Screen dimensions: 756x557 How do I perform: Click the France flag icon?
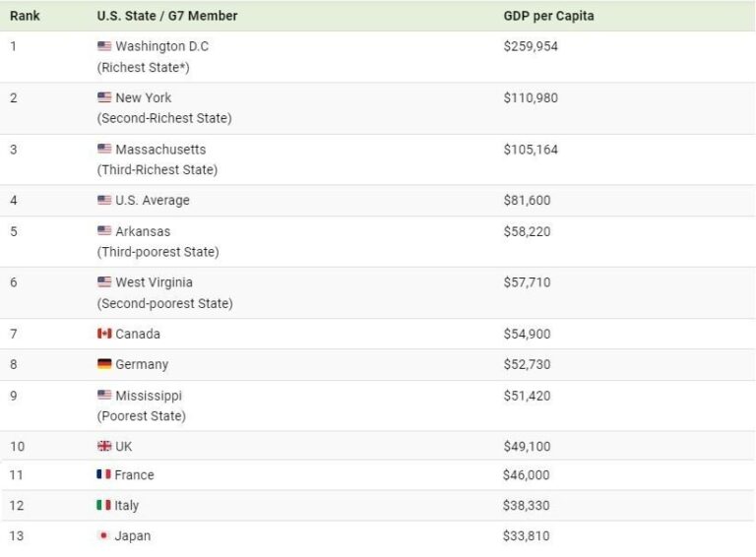click(103, 474)
